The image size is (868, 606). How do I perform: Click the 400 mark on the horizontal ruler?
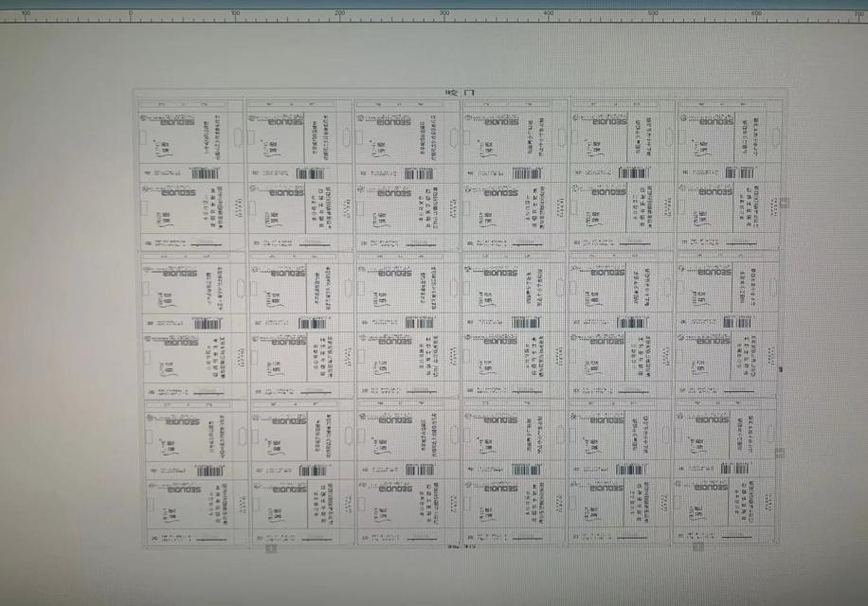549,14
